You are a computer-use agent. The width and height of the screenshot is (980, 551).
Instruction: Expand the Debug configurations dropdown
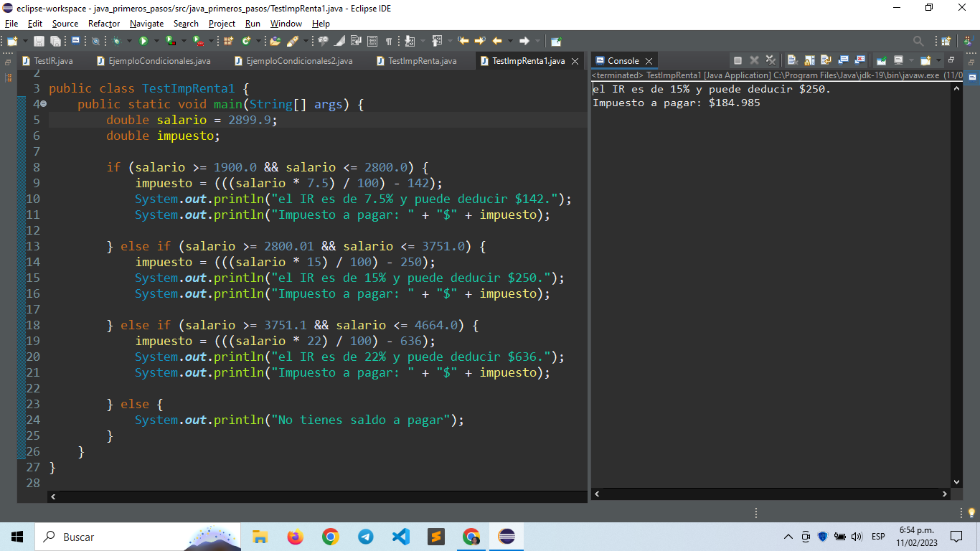point(129,41)
